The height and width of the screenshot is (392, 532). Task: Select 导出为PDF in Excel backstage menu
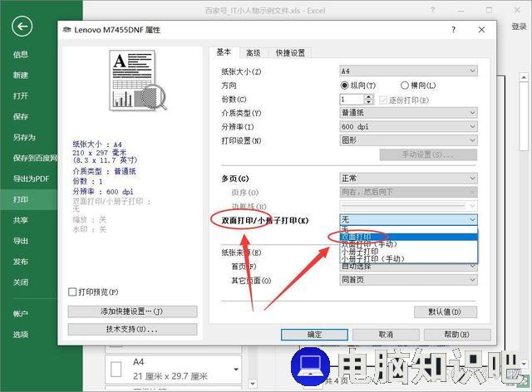[x=32, y=179]
